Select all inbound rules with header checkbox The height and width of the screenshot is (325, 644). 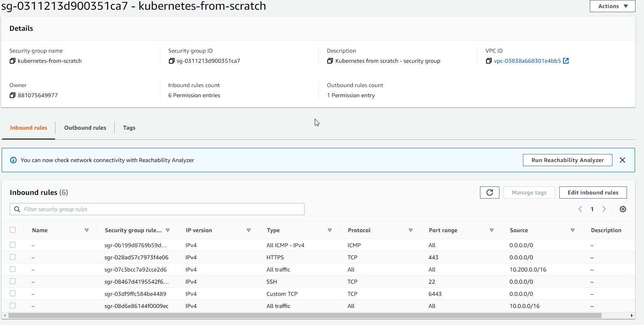(13, 230)
